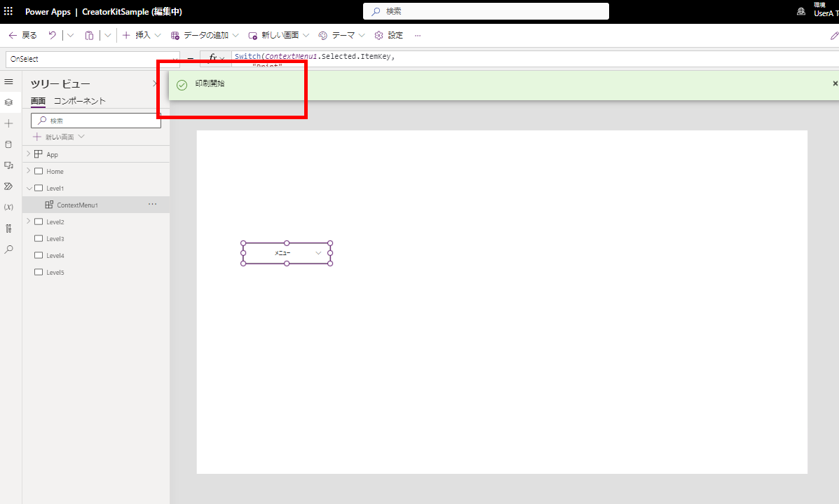
Task: Click the Paste icon in the toolbar
Action: [89, 35]
